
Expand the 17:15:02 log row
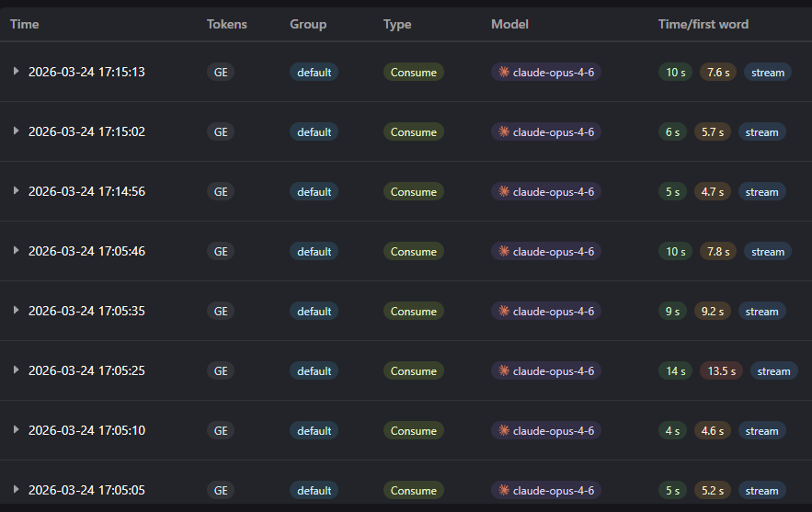pos(16,131)
